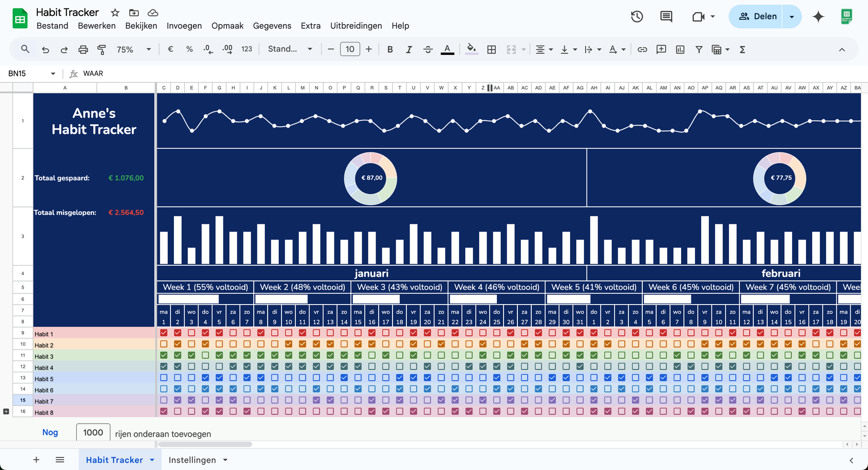Viewport: 868px width, 470px height.
Task: Toggle Habit 3 checkbox for January 1
Action: coord(164,355)
